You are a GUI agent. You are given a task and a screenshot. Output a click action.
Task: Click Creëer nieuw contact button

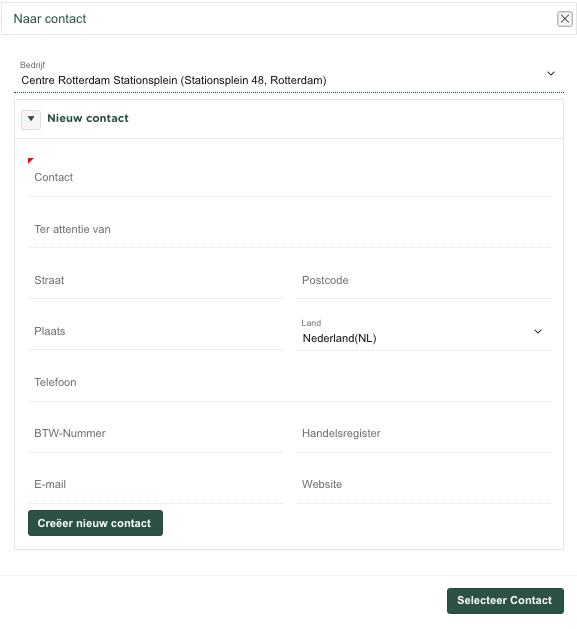click(95, 523)
